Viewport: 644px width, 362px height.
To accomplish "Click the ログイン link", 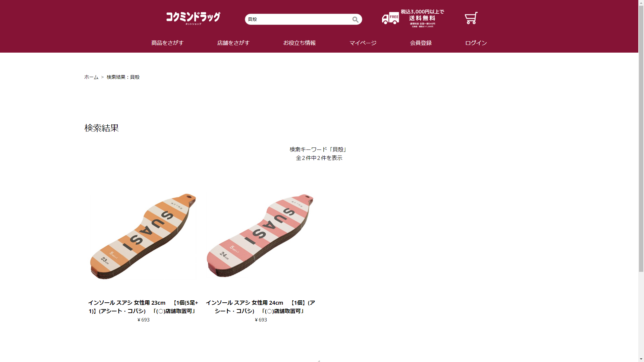I will tap(476, 43).
